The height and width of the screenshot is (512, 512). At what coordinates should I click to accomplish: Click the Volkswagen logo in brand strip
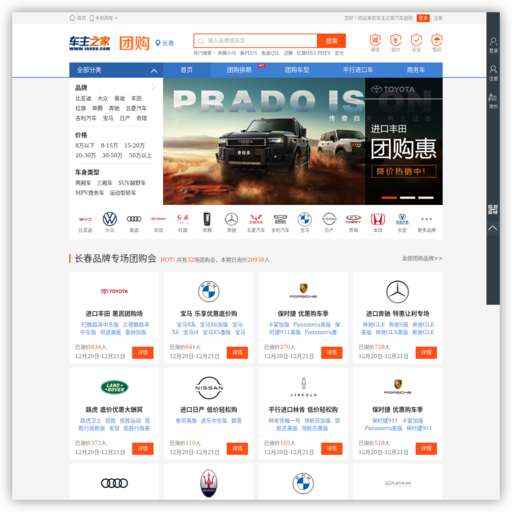(x=110, y=219)
